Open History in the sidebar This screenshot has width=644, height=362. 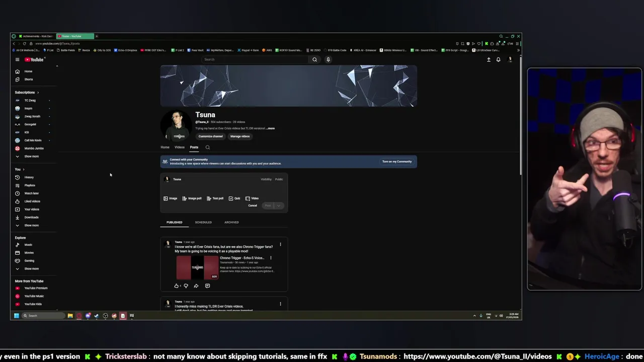[29, 177]
